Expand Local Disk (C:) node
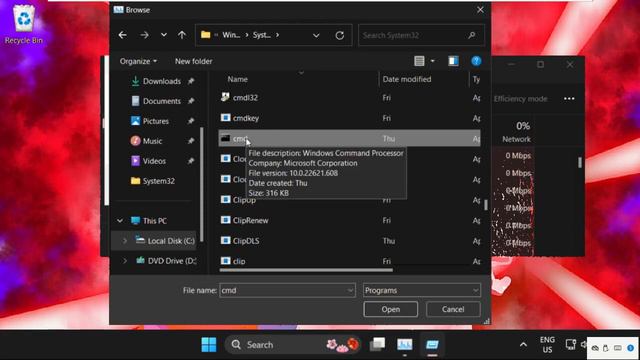 125,241
